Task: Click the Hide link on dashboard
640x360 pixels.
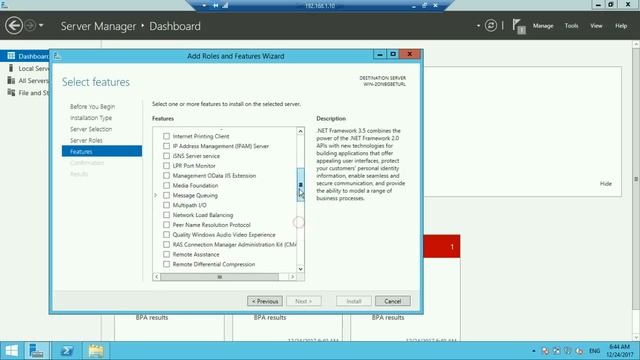Action: pyautogui.click(x=606, y=184)
